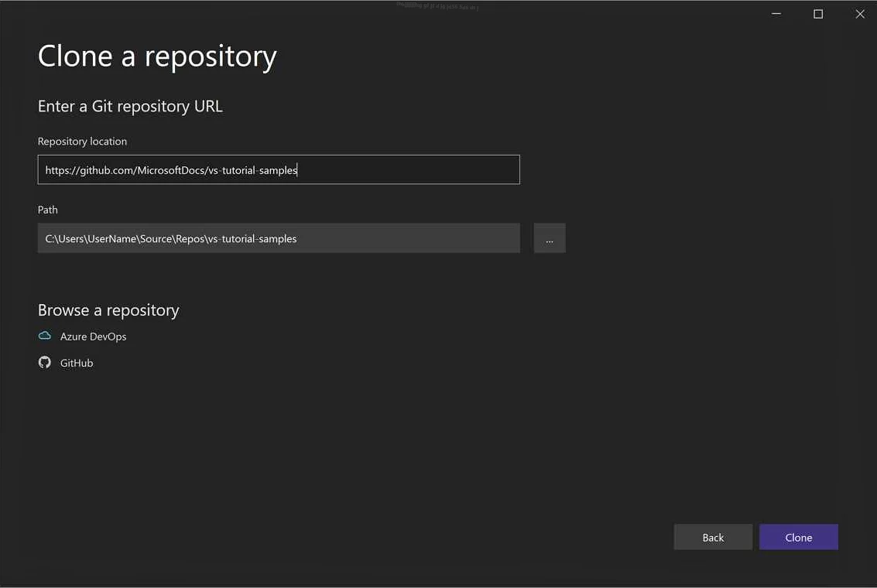Click the GitHub octocat icon

coord(44,362)
